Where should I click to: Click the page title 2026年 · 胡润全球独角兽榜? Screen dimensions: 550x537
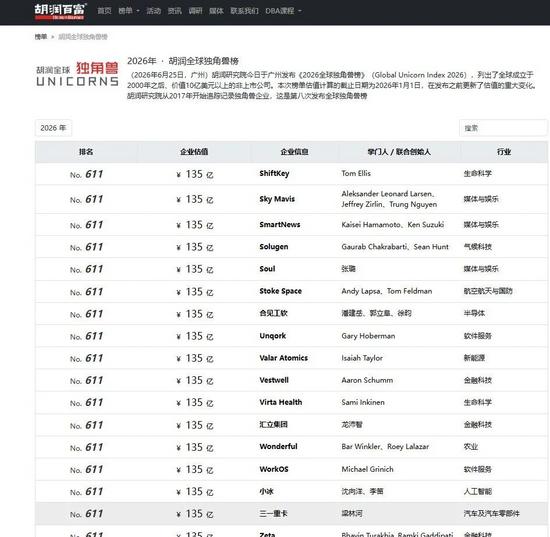point(183,61)
